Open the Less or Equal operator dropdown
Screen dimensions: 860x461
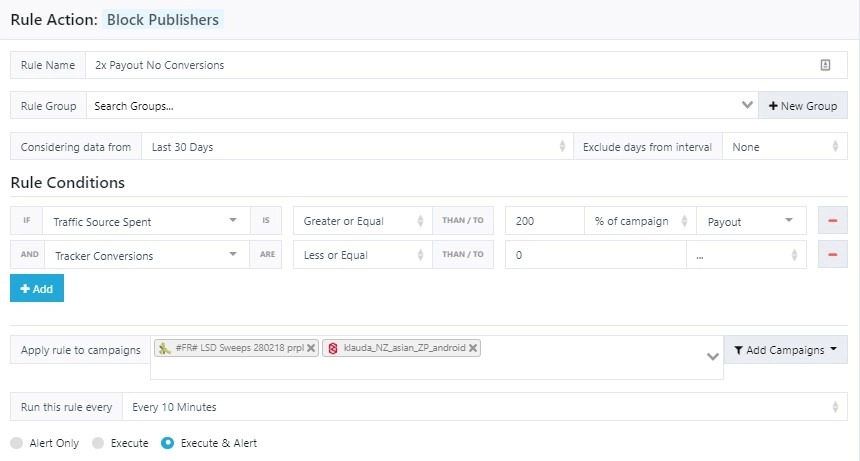(x=363, y=254)
